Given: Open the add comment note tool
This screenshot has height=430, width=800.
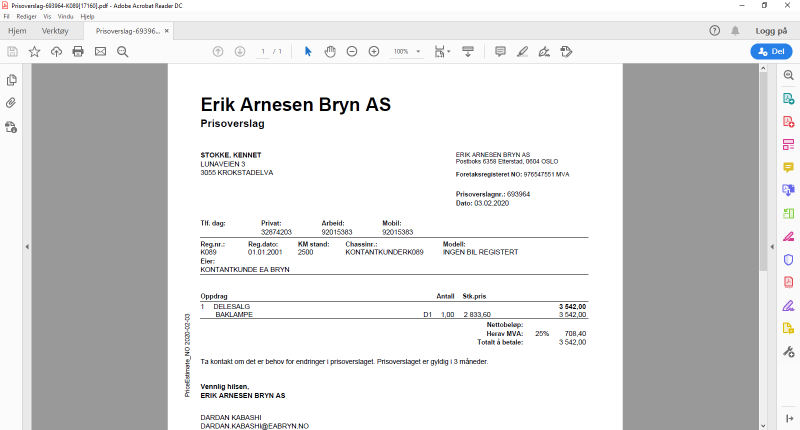Looking at the screenshot, I should pyautogui.click(x=500, y=51).
